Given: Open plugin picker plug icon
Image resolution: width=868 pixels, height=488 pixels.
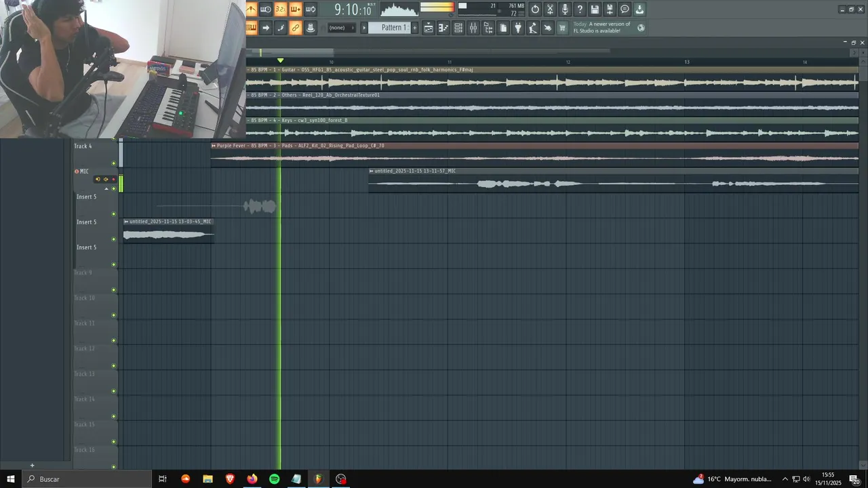Looking at the screenshot, I should [x=518, y=28].
